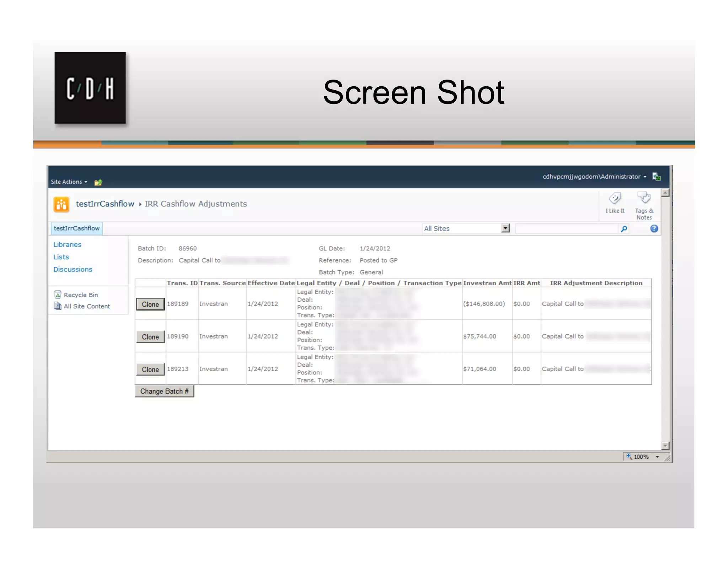Open the Lists link

pos(61,257)
